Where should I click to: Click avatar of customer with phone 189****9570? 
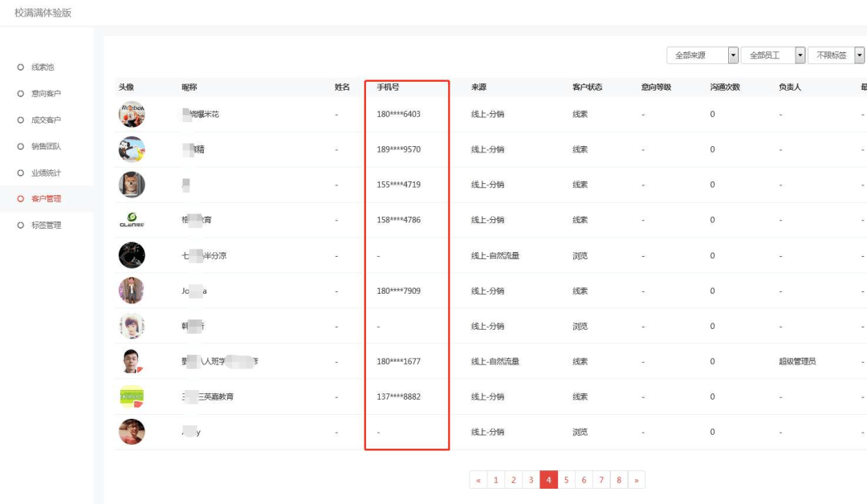132,150
